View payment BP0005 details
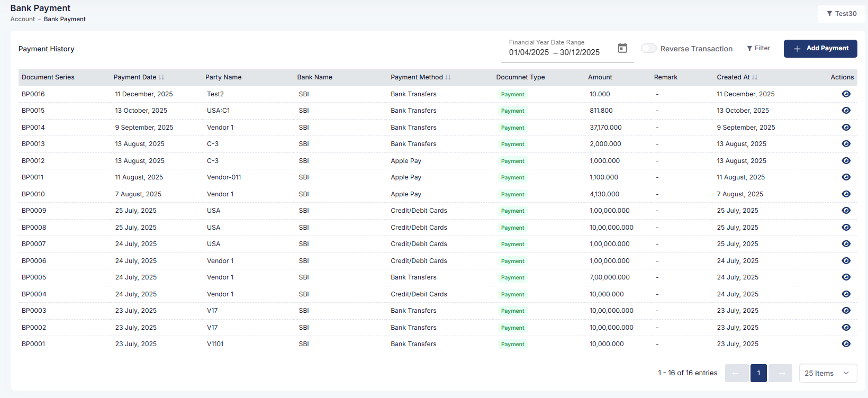 tap(846, 277)
